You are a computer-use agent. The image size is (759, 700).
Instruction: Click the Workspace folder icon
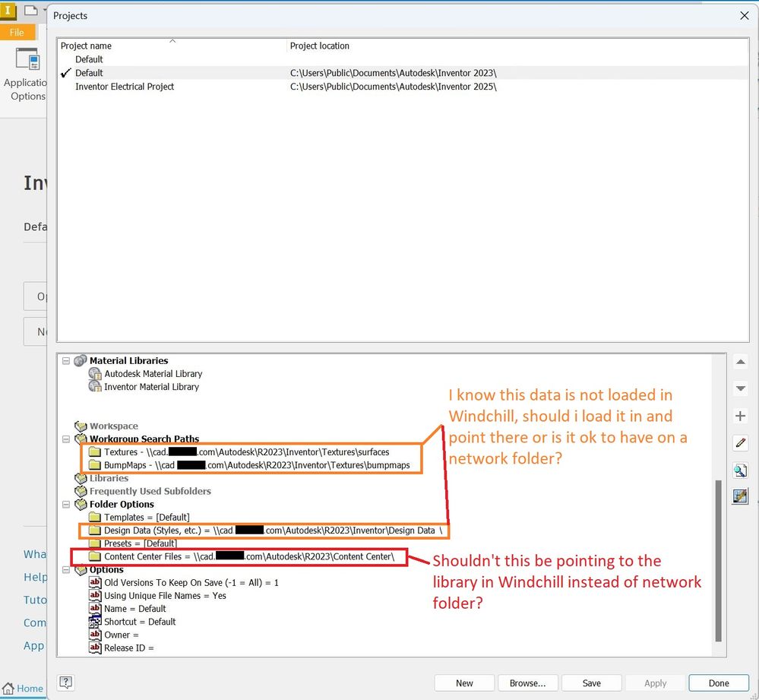pos(81,426)
